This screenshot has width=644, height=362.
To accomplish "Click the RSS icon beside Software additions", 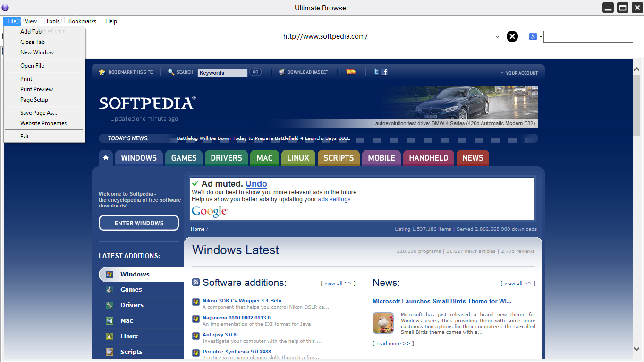I will (196, 282).
